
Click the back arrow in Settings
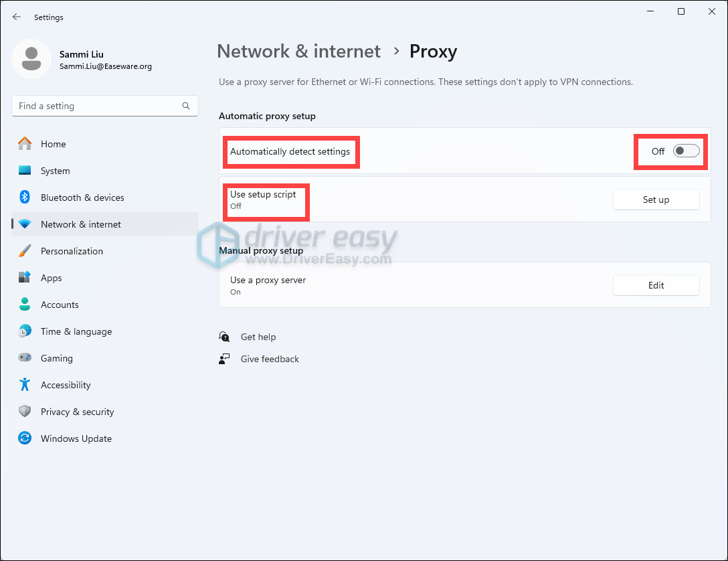tap(17, 17)
